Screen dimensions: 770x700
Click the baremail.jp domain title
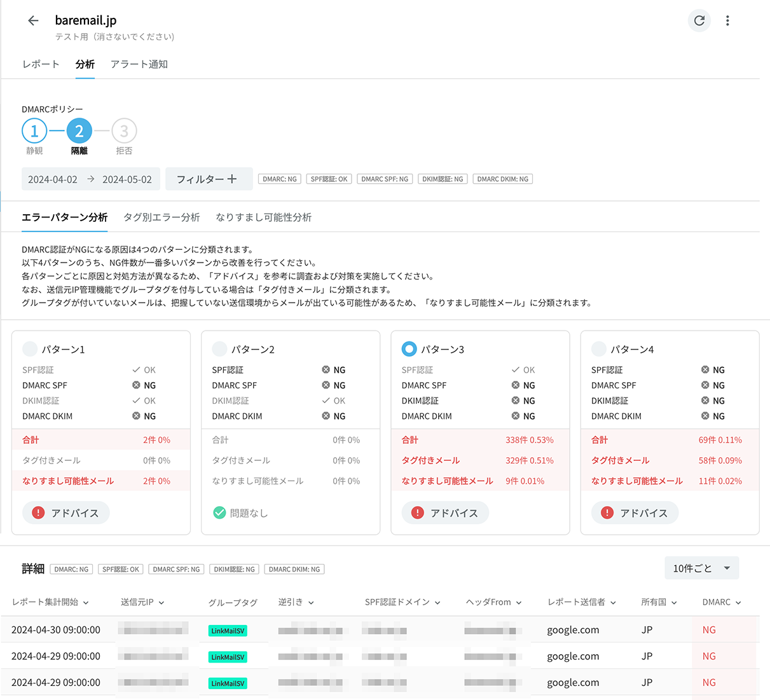pyautogui.click(x=86, y=20)
